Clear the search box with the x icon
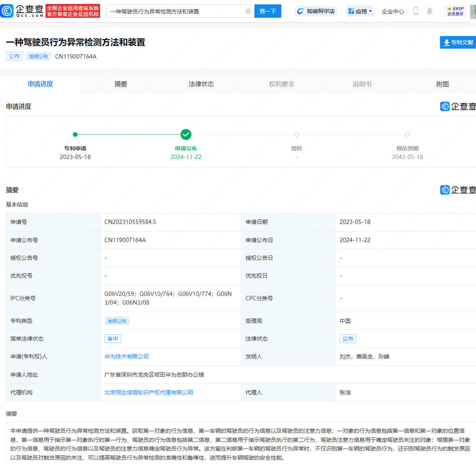Image resolution: width=476 pixels, height=466 pixels. coord(248,11)
